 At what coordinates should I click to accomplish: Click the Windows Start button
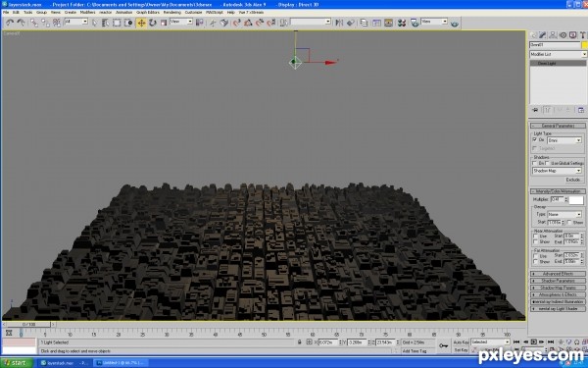[x=17, y=363]
